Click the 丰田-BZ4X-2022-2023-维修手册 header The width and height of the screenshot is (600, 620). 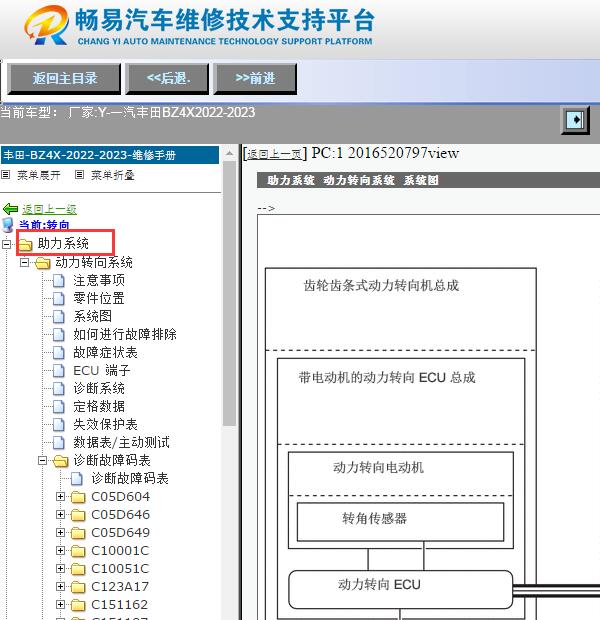[x=110, y=155]
